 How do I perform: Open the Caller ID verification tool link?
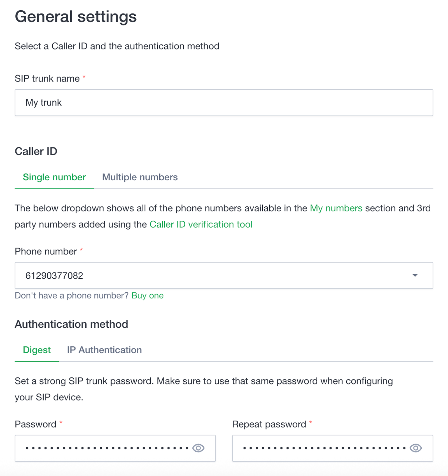pyautogui.click(x=201, y=225)
